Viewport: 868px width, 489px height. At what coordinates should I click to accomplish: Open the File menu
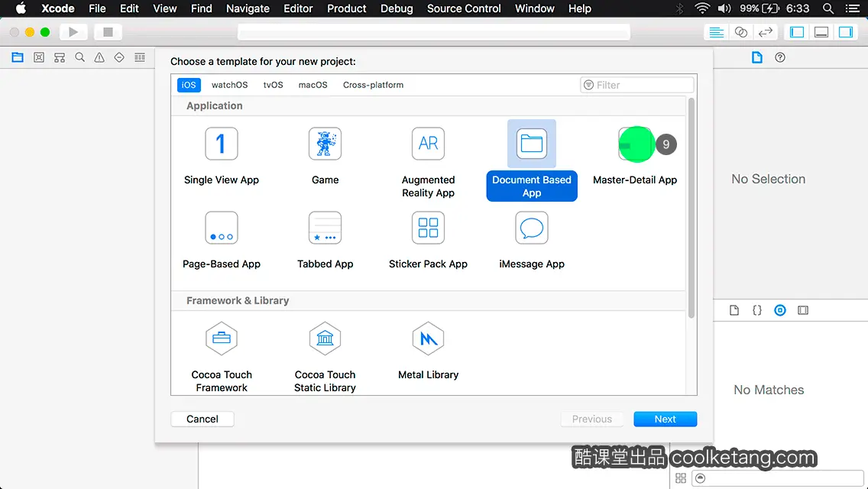tap(98, 8)
